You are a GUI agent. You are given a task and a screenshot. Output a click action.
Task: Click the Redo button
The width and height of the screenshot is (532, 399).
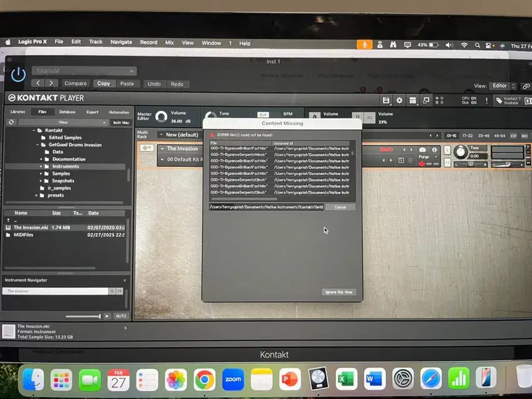[x=176, y=84]
